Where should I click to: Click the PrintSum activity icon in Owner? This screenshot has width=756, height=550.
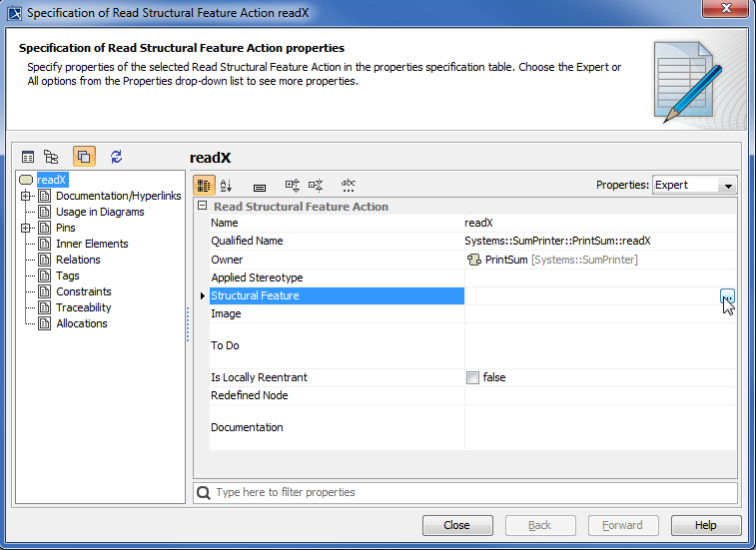474,260
